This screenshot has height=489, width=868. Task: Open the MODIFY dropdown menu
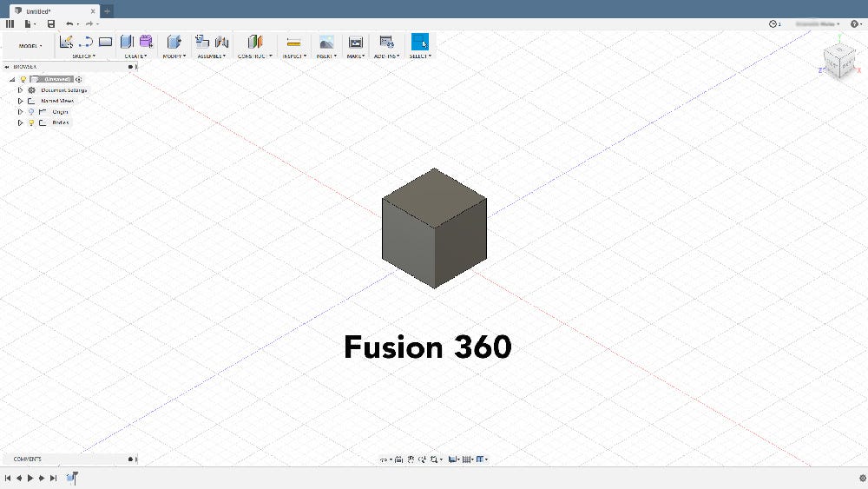click(x=174, y=56)
